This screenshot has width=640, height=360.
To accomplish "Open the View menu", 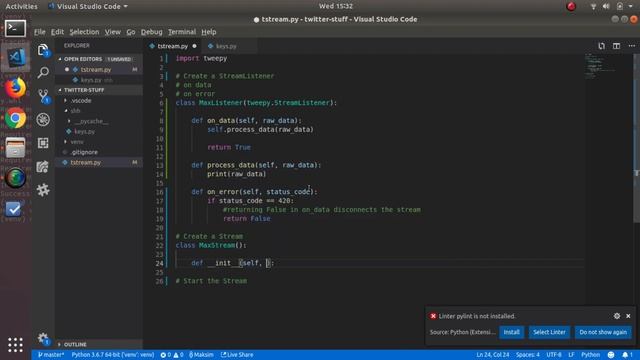I will coord(112,32).
